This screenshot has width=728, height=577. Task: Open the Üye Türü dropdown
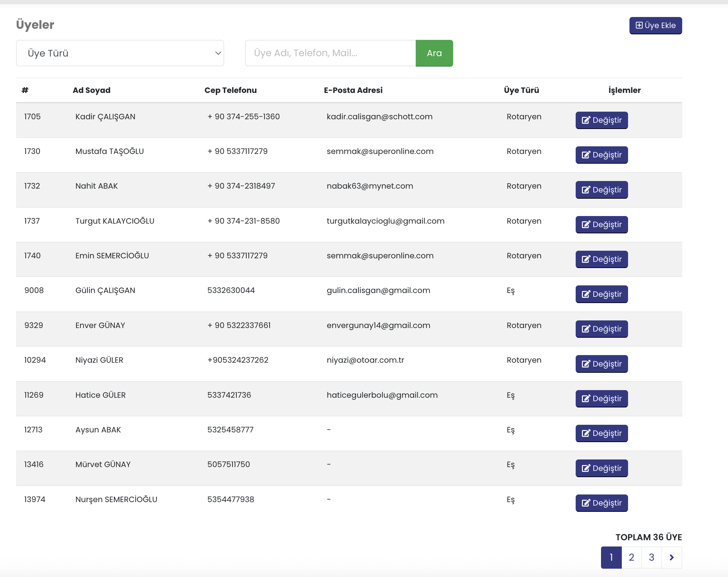pos(120,53)
